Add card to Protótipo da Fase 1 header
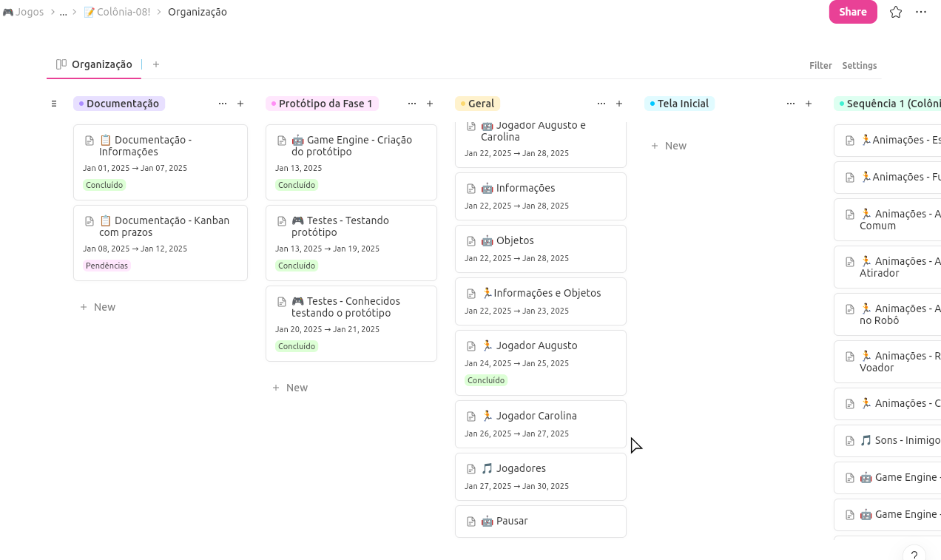 (430, 104)
